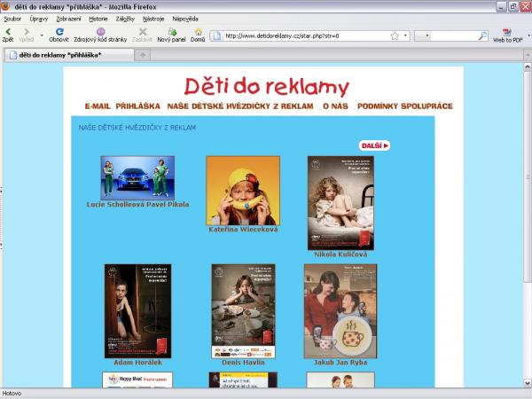Open a Nový panel via toolbar icon
Screen dimensions: 532x399
[172, 32]
